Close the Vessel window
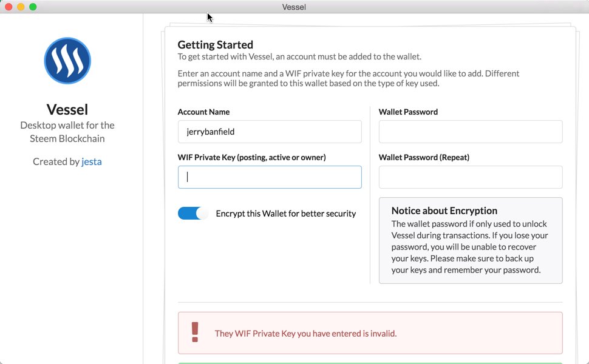 (x=9, y=7)
